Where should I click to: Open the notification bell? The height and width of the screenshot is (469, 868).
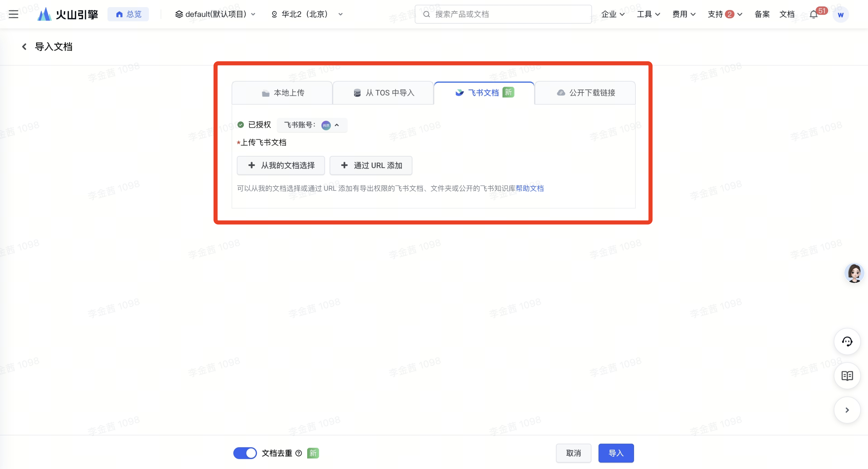[x=813, y=15]
